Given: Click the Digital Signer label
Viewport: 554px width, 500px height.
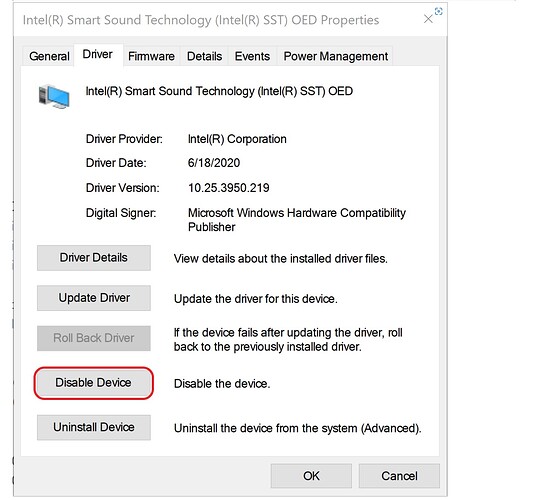Looking at the screenshot, I should click(121, 213).
